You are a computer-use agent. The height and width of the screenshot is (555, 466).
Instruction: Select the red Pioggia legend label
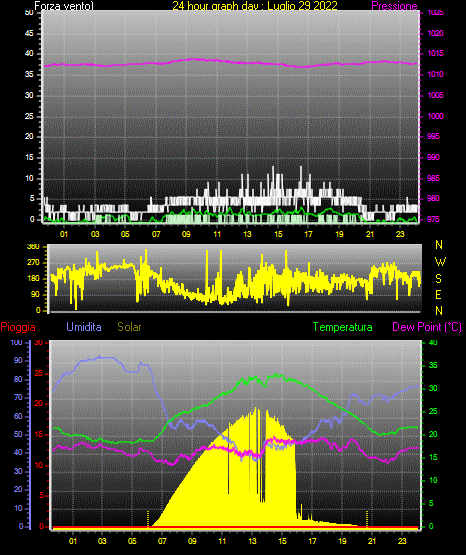pyautogui.click(x=18, y=327)
